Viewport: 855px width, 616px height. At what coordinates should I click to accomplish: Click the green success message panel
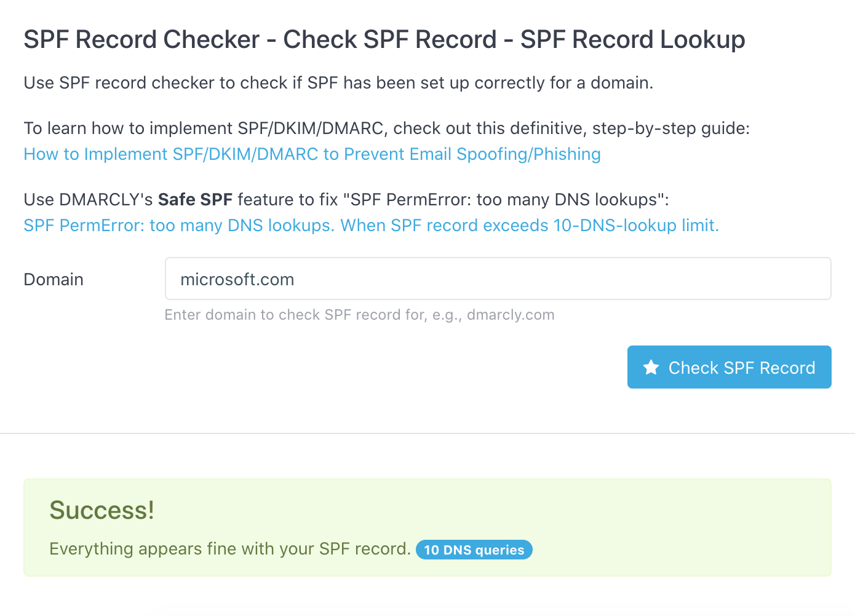426,527
